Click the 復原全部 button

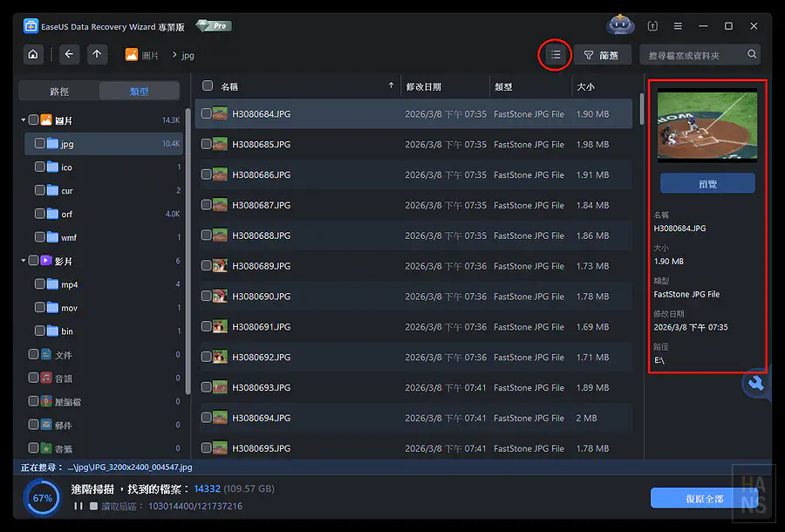click(703, 499)
